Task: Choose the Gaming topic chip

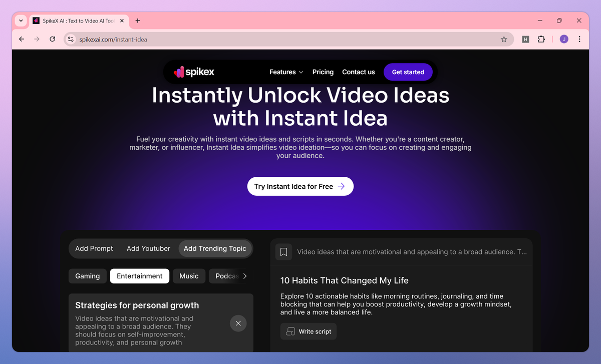Action: tap(88, 276)
